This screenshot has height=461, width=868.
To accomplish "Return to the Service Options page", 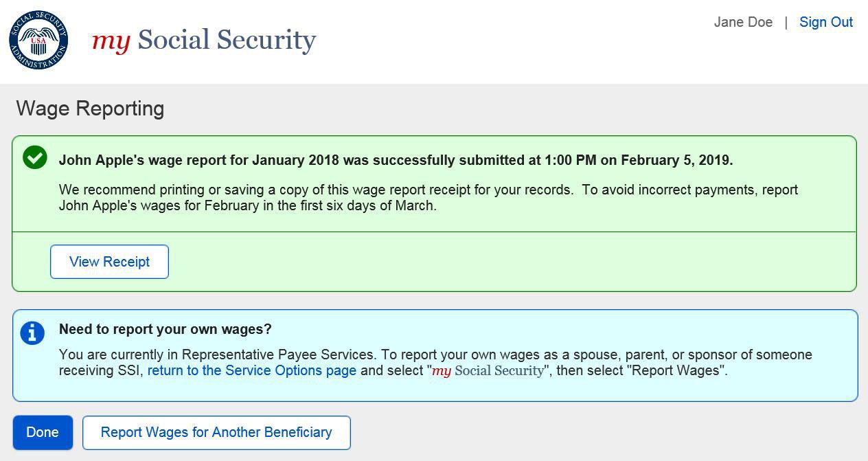I will point(251,370).
